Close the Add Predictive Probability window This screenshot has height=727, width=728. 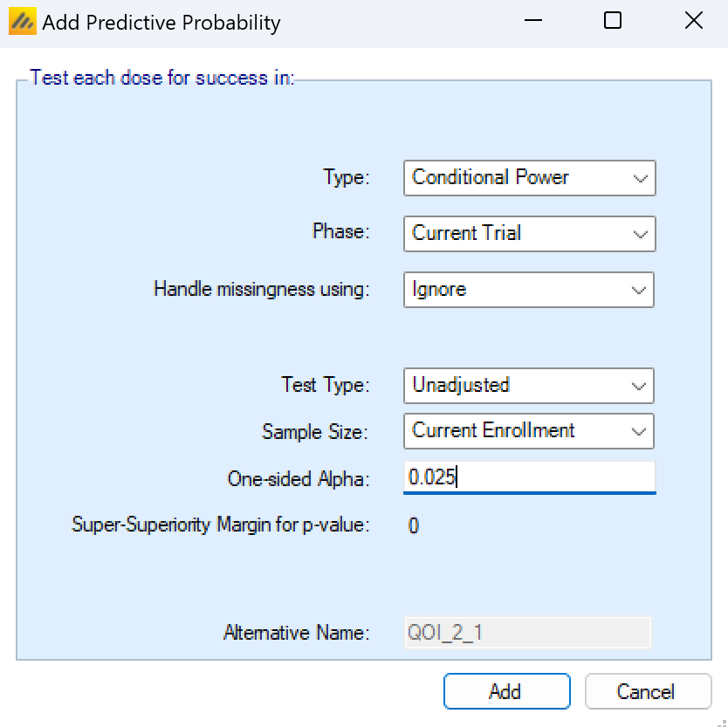pos(693,22)
